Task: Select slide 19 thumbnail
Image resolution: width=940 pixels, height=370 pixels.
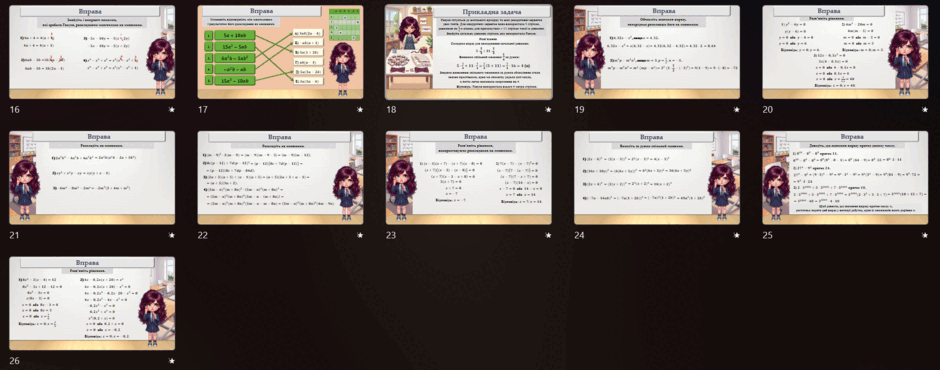Action: pyautogui.click(x=657, y=52)
